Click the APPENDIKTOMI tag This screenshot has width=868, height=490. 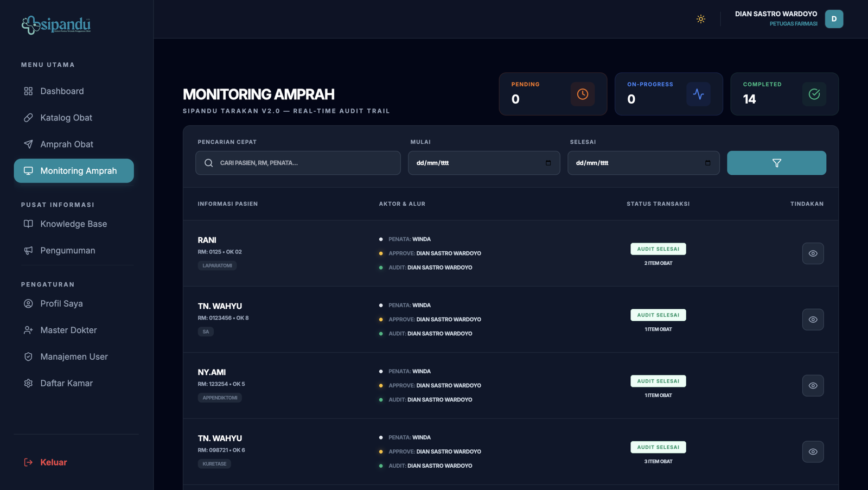point(220,398)
